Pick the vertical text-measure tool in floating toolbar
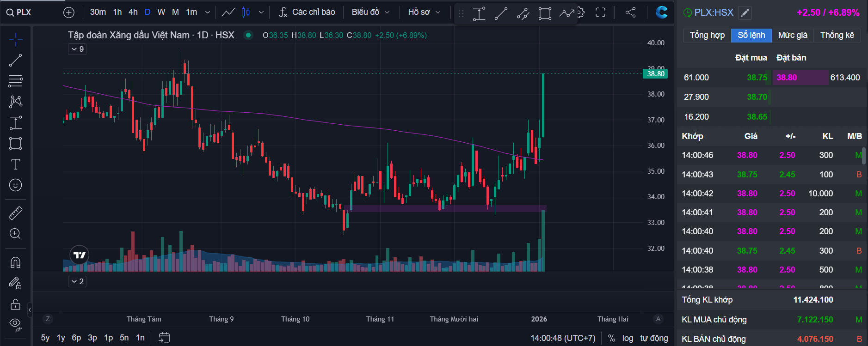The height and width of the screenshot is (346, 868). coord(479,14)
